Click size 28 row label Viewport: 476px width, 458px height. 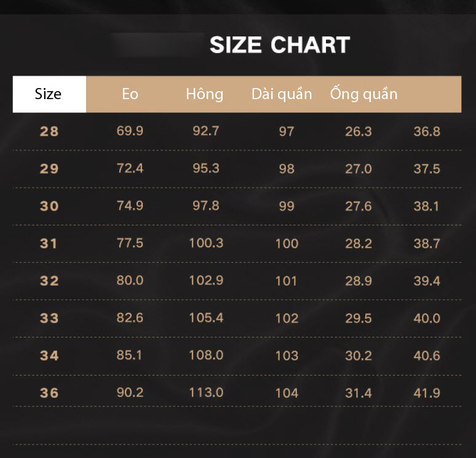pyautogui.click(x=49, y=132)
